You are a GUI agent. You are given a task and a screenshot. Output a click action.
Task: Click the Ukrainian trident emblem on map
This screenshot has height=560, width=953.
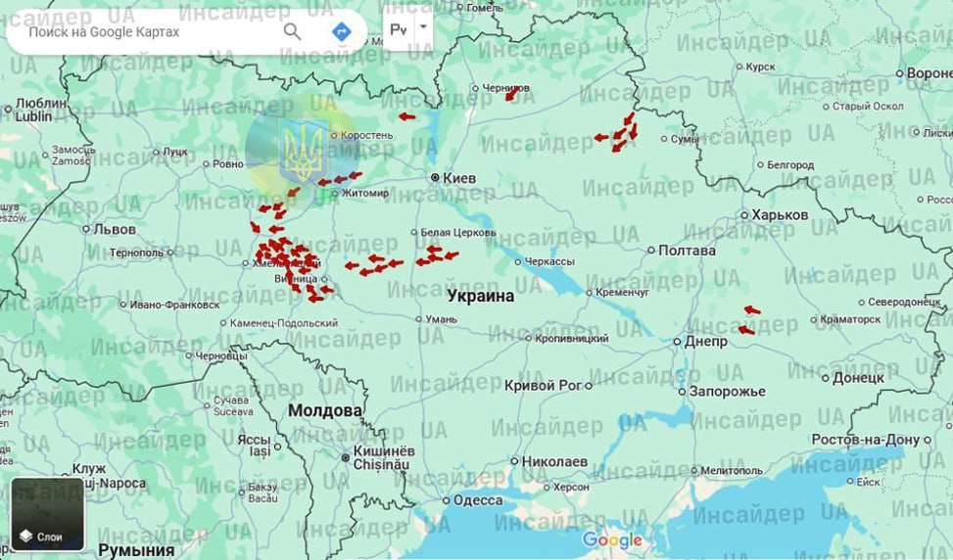303,152
